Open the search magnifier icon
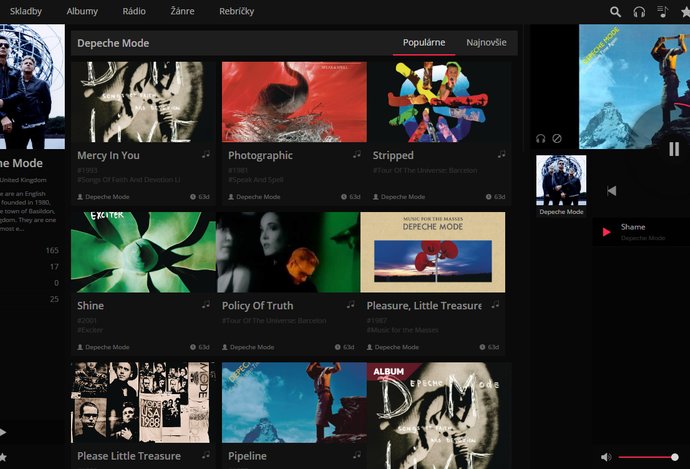 [x=615, y=12]
